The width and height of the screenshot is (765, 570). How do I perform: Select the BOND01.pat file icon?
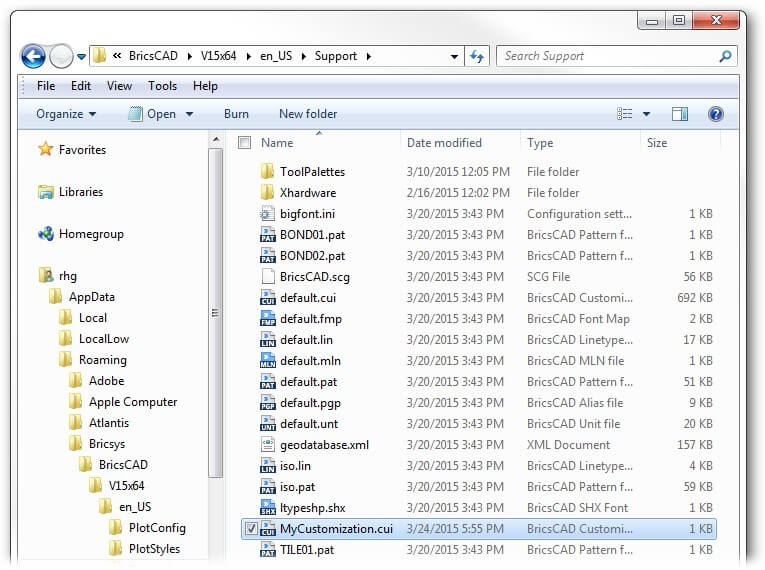(x=267, y=234)
